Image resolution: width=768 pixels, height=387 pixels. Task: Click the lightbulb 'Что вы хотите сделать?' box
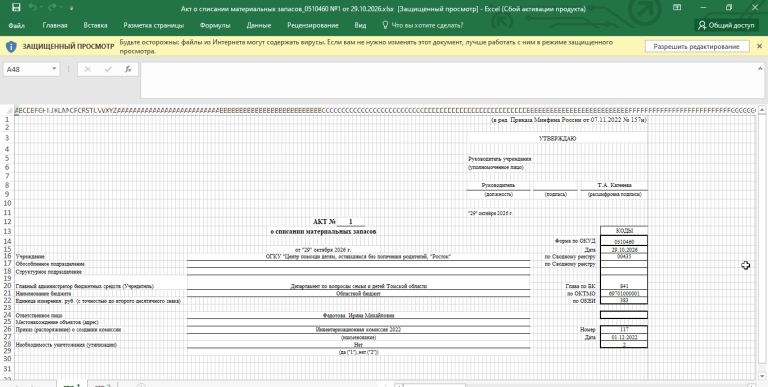[x=423, y=25]
